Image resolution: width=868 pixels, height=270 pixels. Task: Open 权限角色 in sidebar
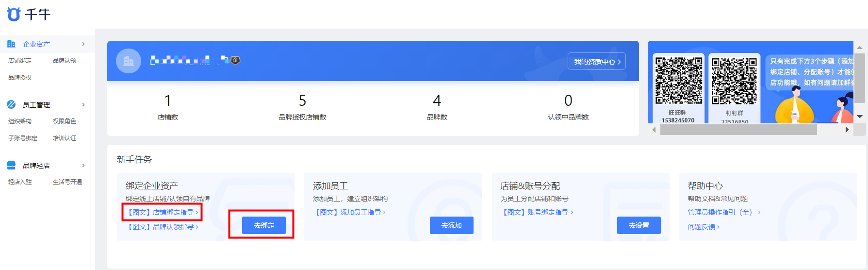point(65,121)
